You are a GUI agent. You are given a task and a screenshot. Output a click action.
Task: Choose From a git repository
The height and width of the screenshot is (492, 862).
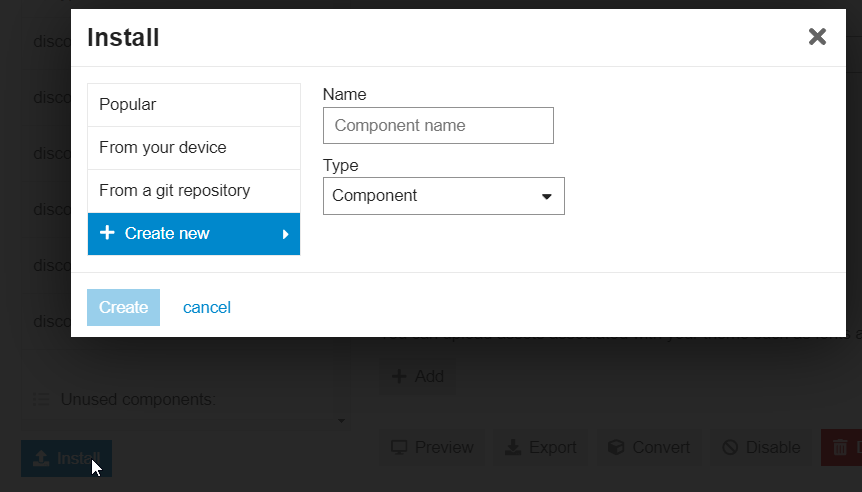pos(194,191)
